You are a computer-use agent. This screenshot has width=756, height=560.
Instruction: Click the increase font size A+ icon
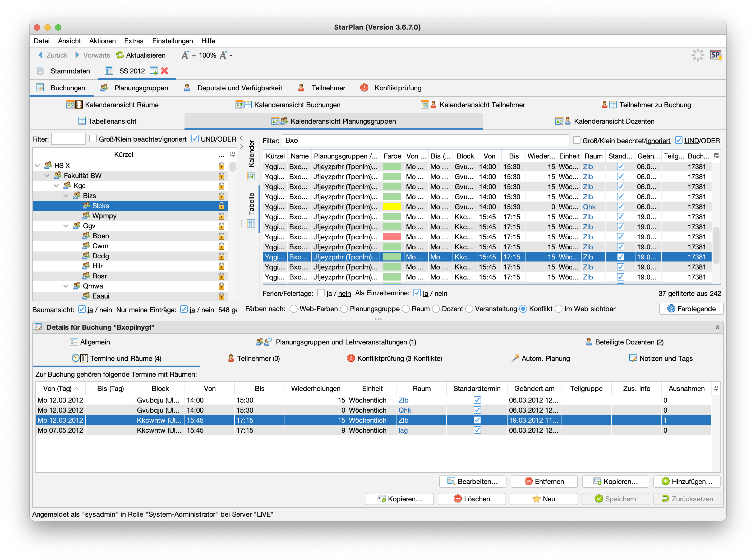tap(185, 55)
